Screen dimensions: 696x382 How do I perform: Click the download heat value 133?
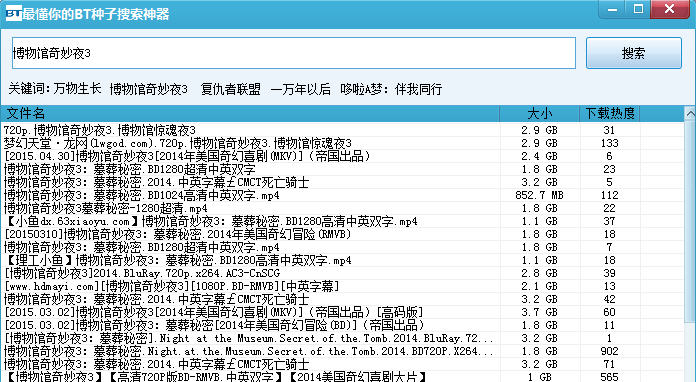pyautogui.click(x=609, y=143)
